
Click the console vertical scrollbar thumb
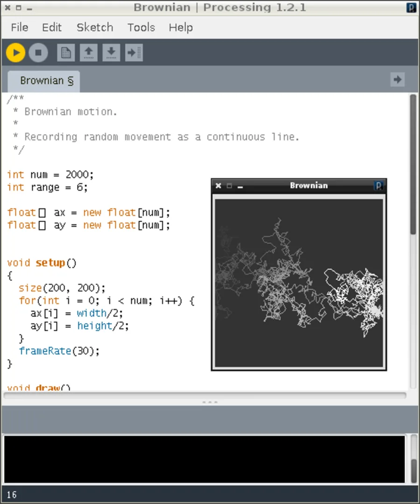[414, 471]
